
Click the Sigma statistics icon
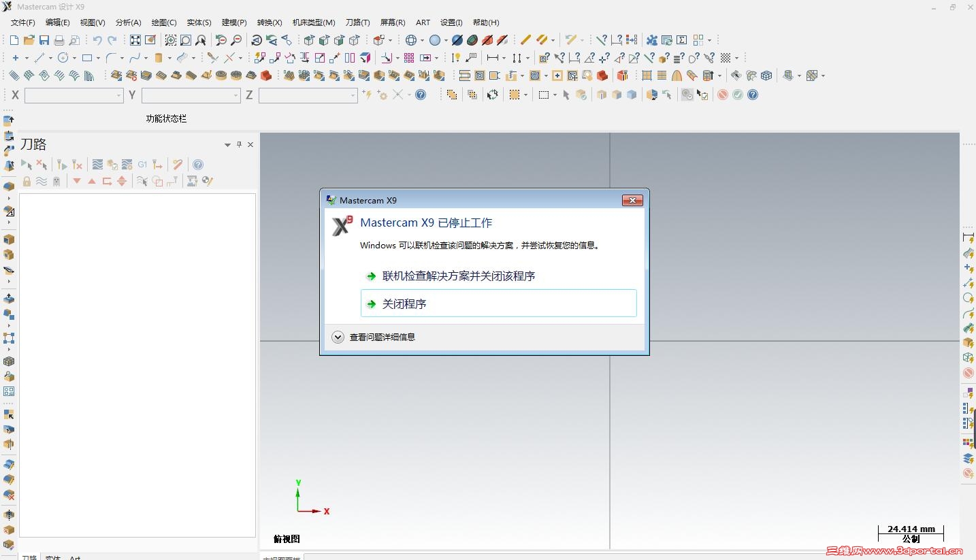682,40
